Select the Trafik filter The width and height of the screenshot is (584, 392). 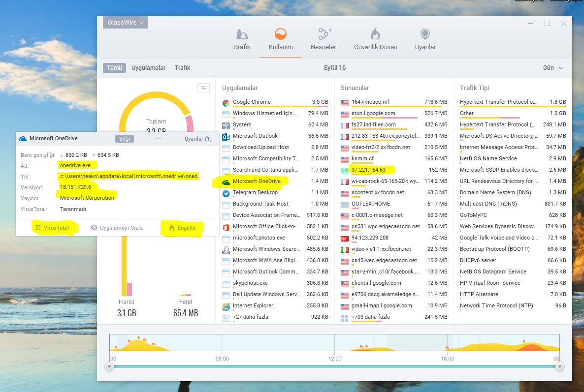pos(182,68)
